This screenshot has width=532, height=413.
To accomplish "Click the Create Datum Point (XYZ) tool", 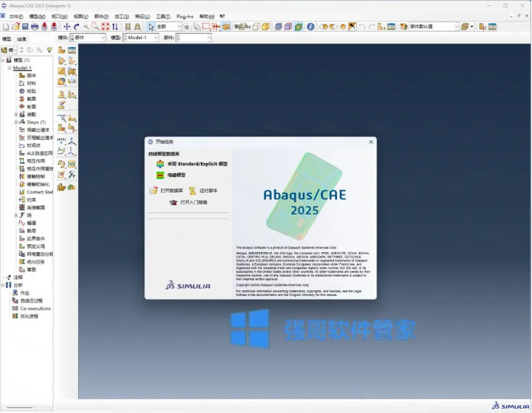I will [61, 141].
